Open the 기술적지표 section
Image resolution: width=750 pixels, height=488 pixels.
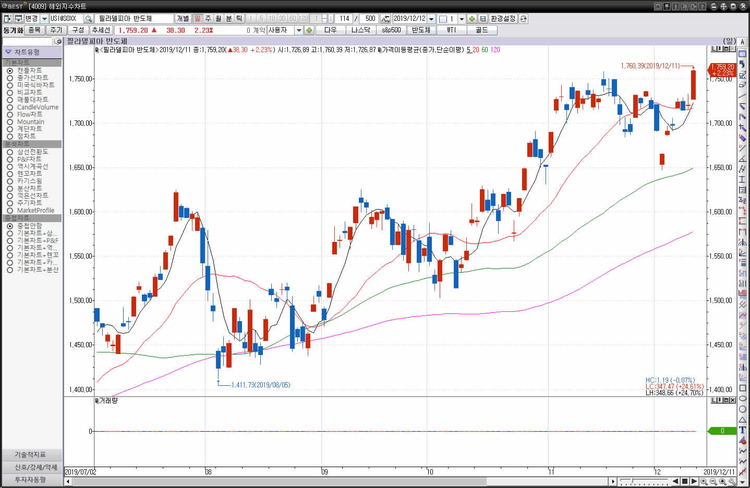(x=32, y=455)
